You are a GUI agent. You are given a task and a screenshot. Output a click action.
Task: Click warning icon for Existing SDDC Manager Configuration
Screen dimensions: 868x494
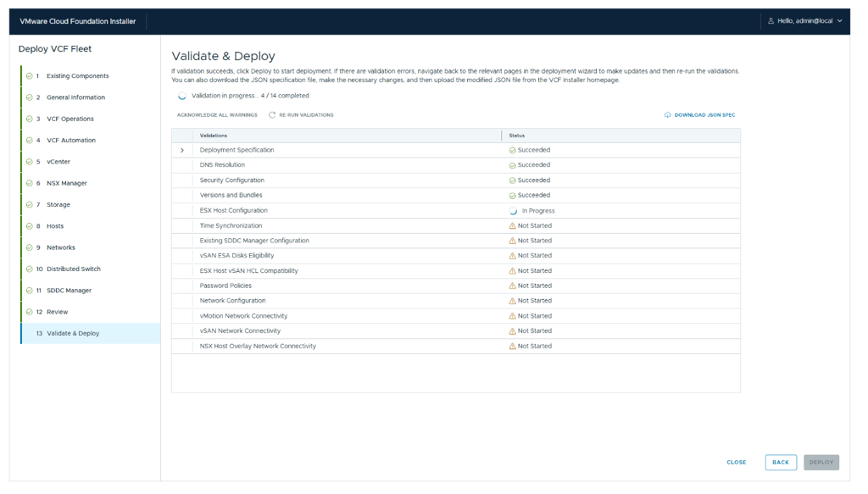pos(512,241)
